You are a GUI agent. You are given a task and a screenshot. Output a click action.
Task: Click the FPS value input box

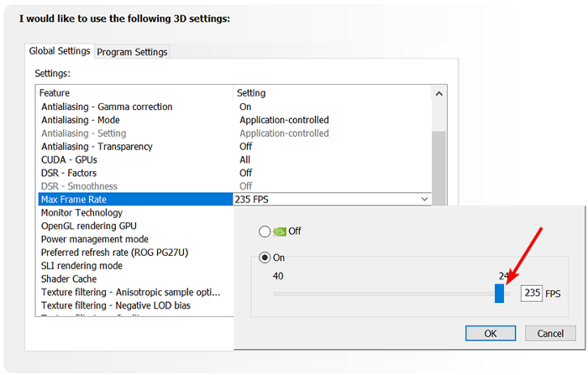[531, 294]
